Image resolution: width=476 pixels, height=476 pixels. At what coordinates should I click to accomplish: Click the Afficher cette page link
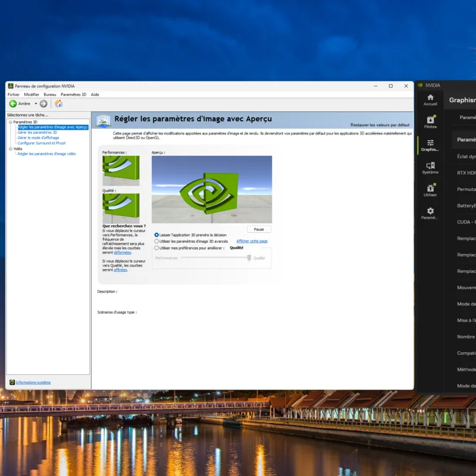click(x=252, y=241)
